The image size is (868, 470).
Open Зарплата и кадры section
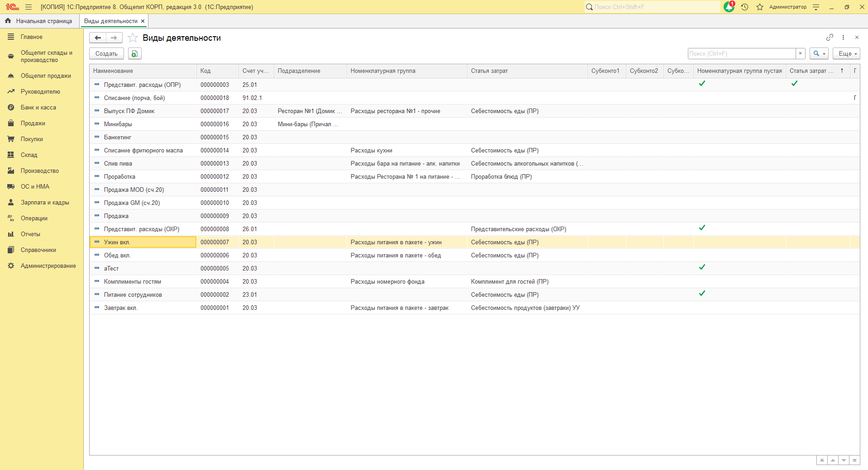tap(45, 202)
